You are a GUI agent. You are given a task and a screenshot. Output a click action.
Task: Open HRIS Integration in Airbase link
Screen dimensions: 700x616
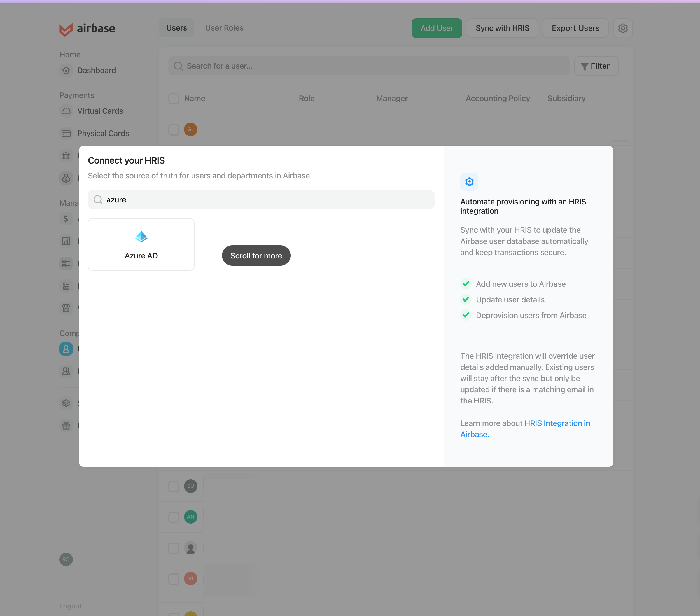pos(526,428)
